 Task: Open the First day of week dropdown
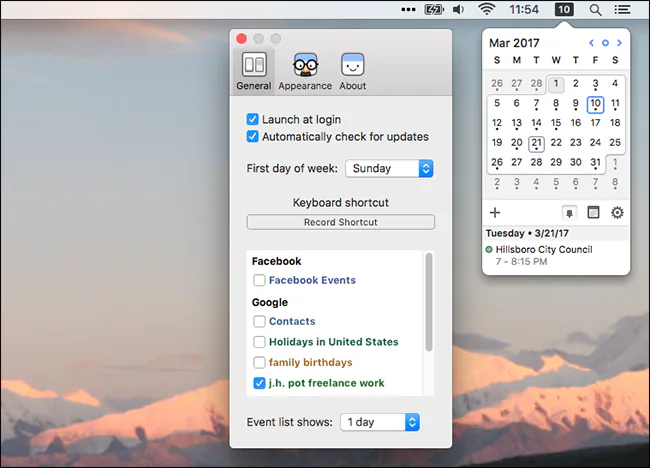389,168
